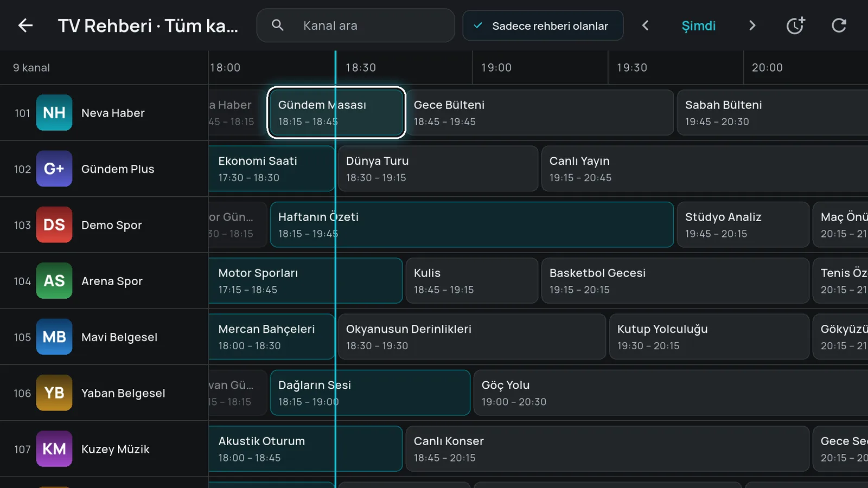Click the search magnifier icon
868x488 pixels.
[x=277, y=25]
